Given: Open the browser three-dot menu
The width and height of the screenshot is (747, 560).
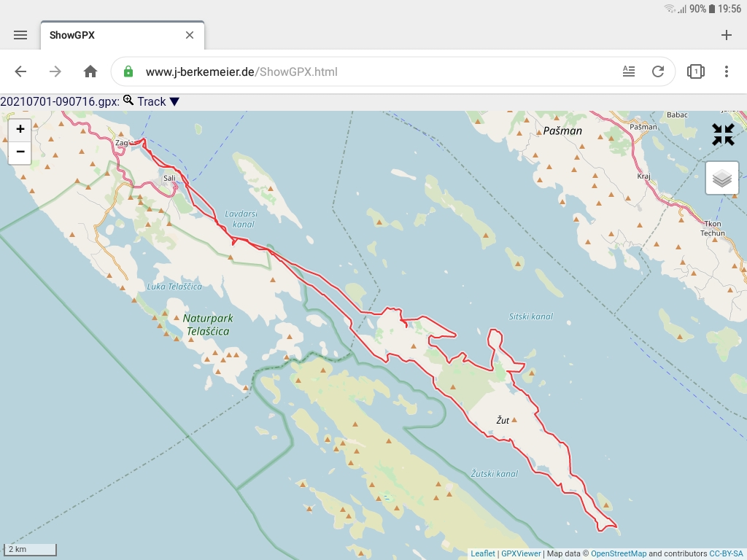Looking at the screenshot, I should click(x=727, y=71).
